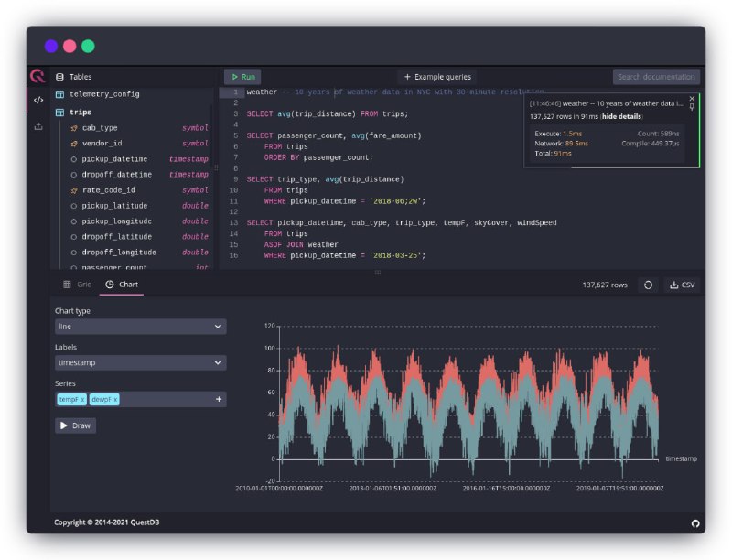Click the green window control dot

point(88,46)
